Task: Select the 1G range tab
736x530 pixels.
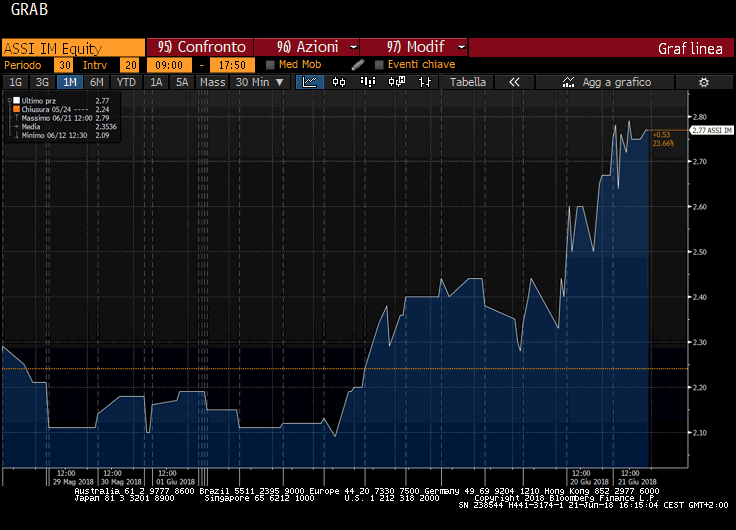Action: 15,82
